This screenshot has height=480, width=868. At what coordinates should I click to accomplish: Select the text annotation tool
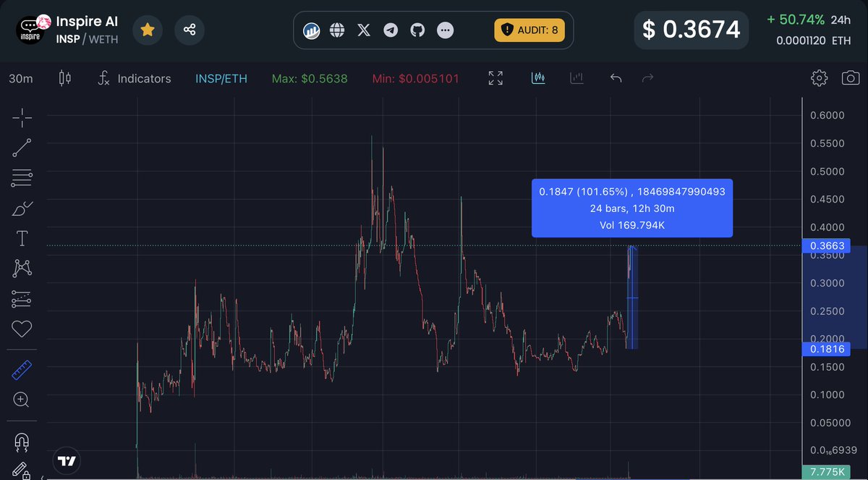(x=22, y=238)
